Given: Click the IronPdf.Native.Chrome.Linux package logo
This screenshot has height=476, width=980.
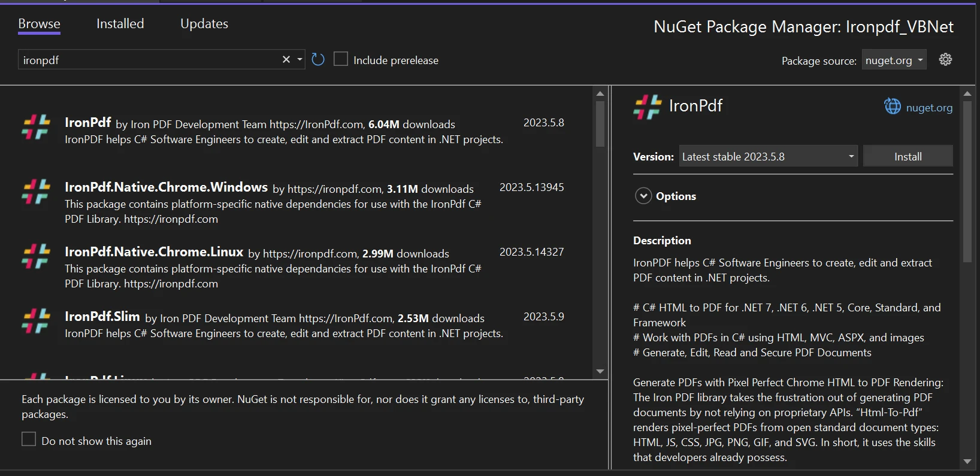Looking at the screenshot, I should pos(36,256).
